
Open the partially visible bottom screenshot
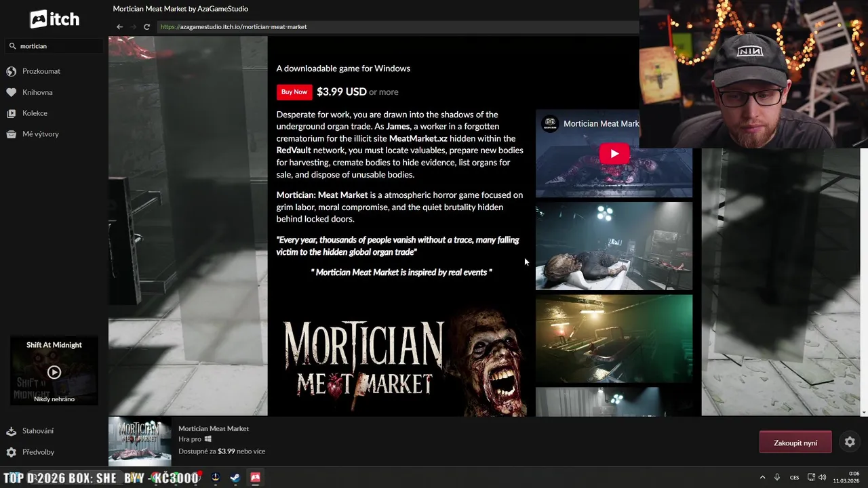[614, 401]
